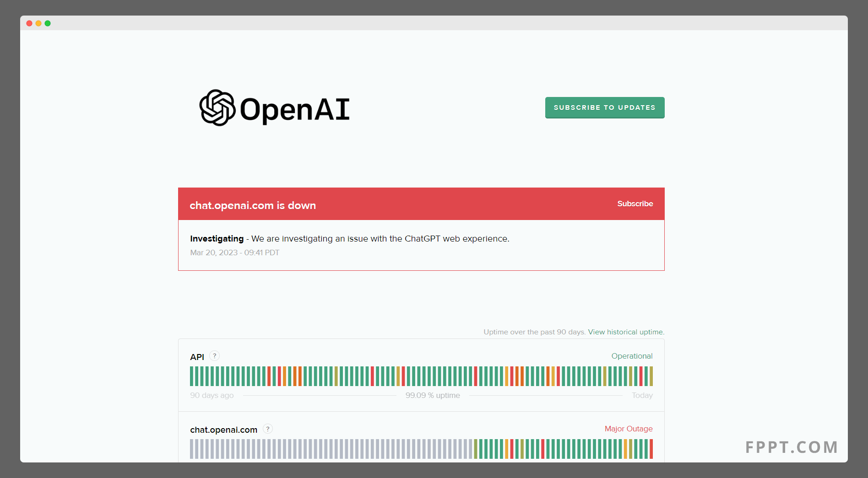868x478 pixels.
Task: Open the API component help icon
Action: (x=214, y=355)
